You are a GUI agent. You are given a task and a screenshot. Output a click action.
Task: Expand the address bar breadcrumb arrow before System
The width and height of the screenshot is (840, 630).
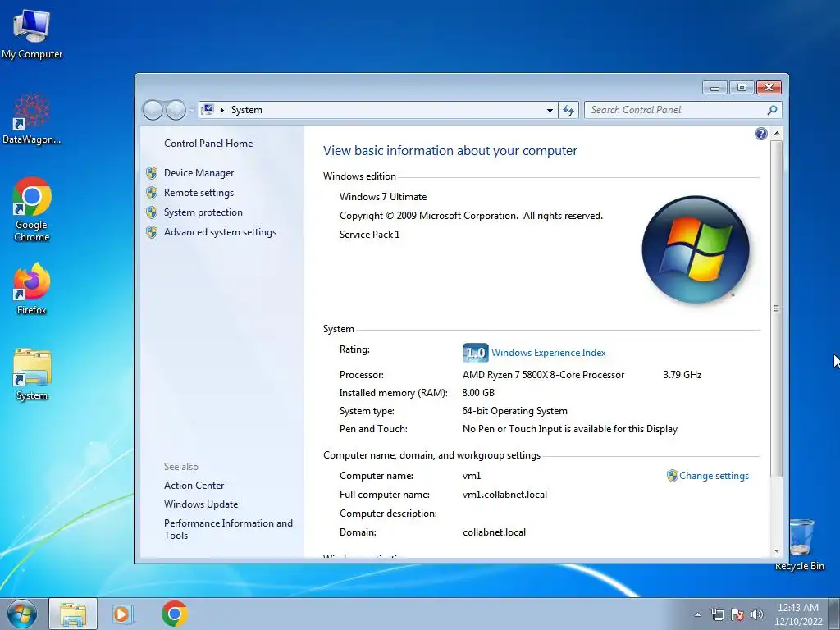pos(221,110)
